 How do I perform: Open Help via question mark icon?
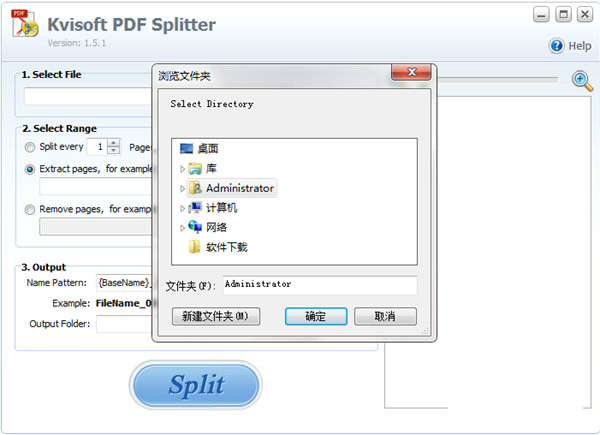pos(557,46)
